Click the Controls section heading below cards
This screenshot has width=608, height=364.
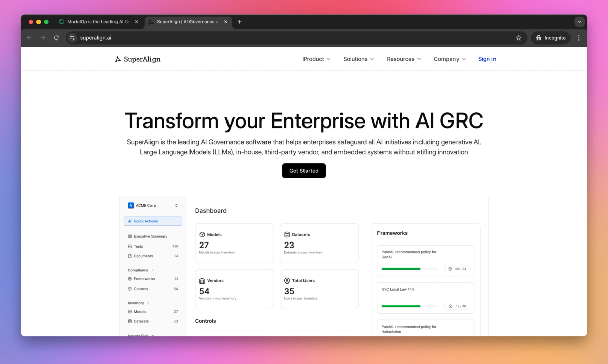tap(205, 321)
